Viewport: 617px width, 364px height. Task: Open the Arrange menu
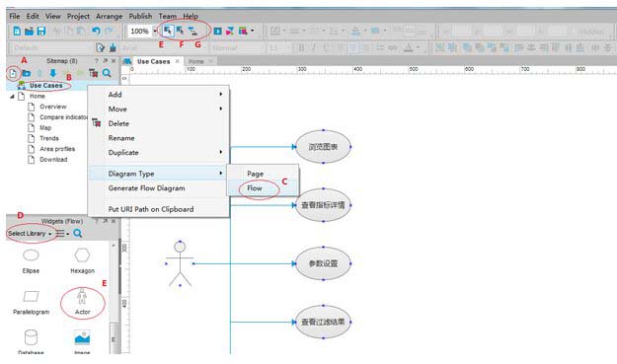pyautogui.click(x=109, y=16)
